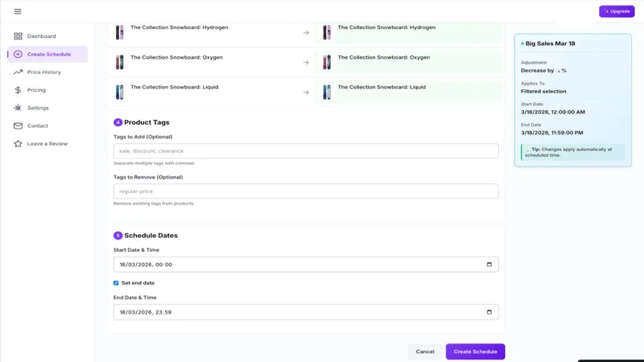Viewport: 644px width, 362px height.
Task: Click the Upgrade button
Action: [x=617, y=11]
